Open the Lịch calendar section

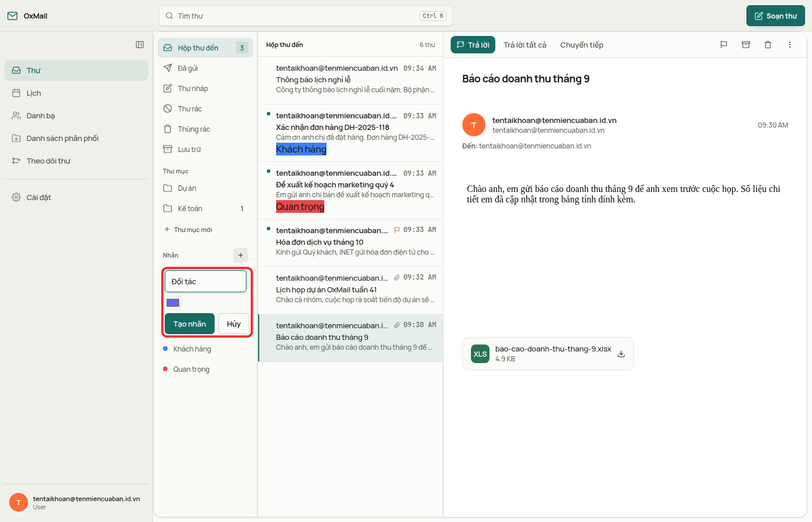click(x=77, y=93)
